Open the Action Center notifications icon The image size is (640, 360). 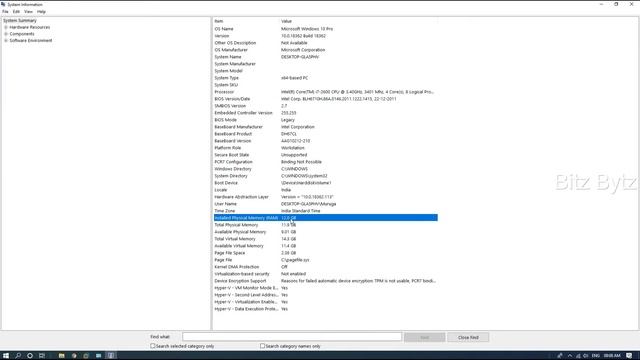coord(629,356)
